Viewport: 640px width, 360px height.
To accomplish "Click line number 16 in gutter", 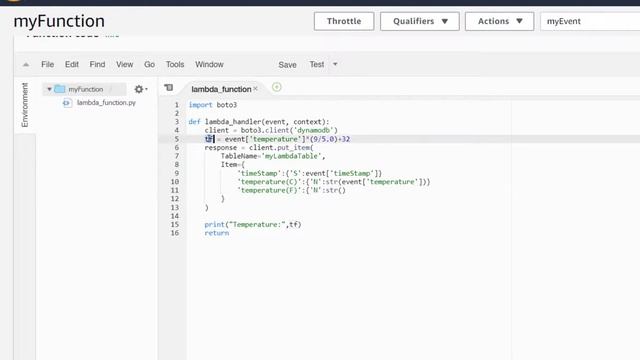I will [x=175, y=233].
